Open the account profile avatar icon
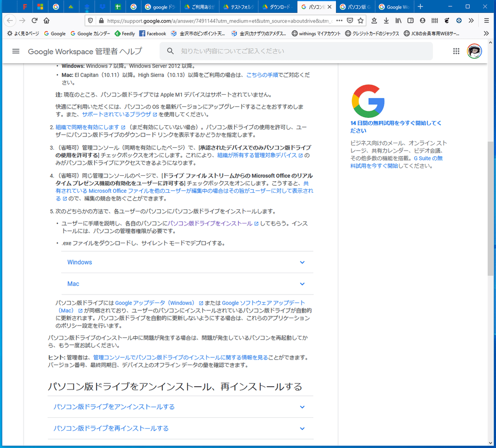496x448 pixels. coord(474,51)
